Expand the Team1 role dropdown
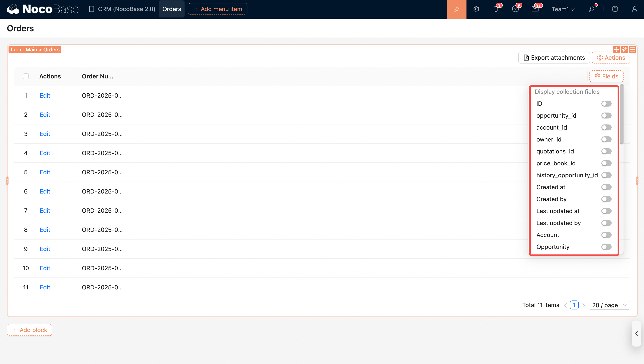This screenshot has width=644, height=364. point(563,9)
